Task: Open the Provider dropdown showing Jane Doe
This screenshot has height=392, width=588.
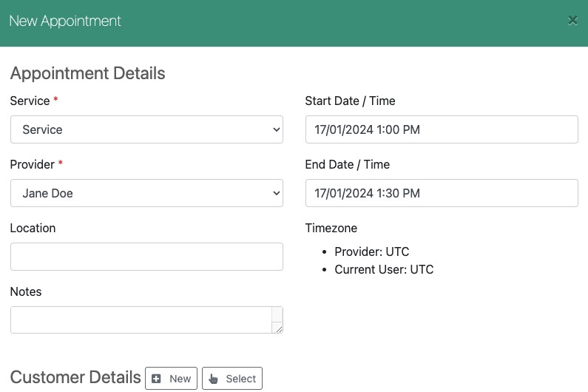Action: coord(146,193)
